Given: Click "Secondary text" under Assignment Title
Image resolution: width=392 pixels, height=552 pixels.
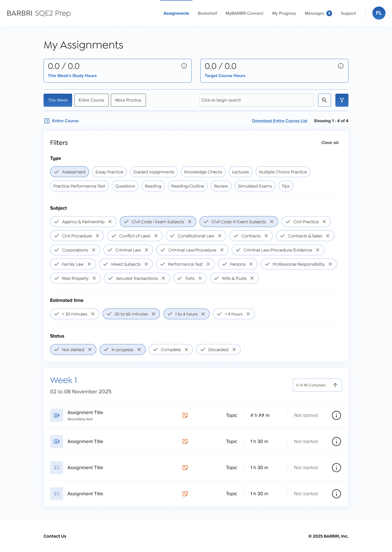Looking at the screenshot, I should pyautogui.click(x=80, y=419).
